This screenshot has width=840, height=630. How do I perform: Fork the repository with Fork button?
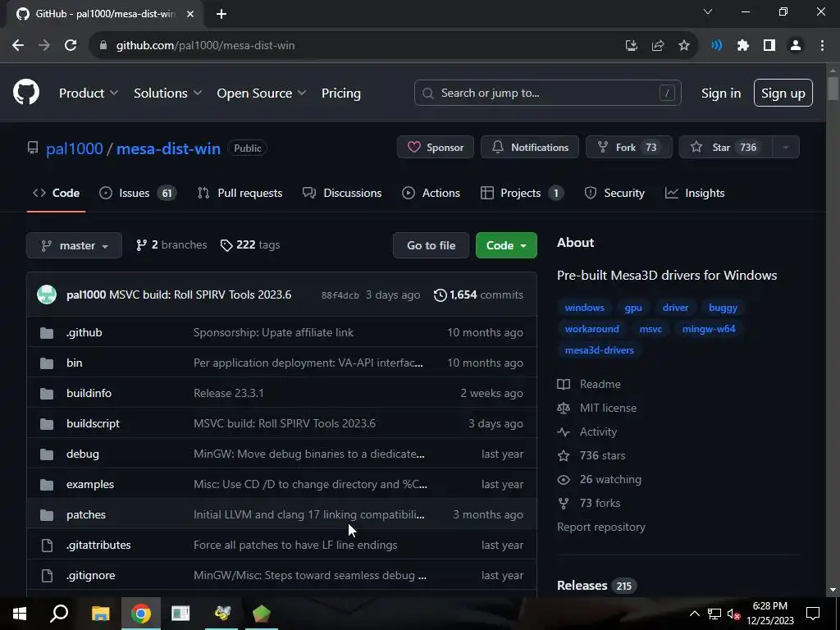coord(629,148)
